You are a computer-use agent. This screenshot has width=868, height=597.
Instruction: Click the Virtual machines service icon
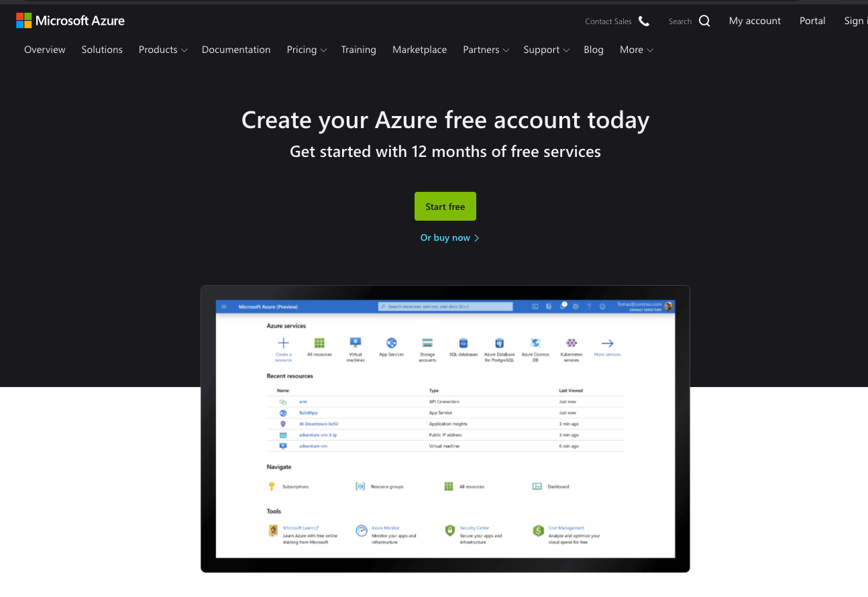pos(356,343)
